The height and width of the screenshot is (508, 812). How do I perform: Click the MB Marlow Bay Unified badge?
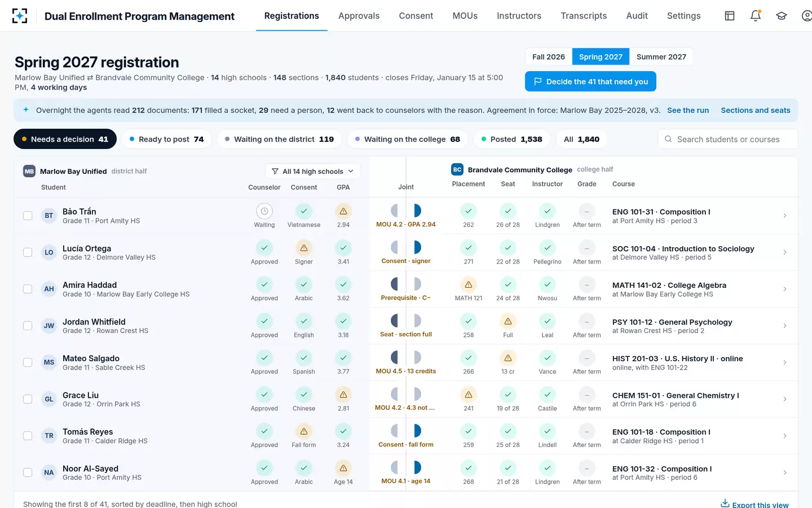[29, 171]
